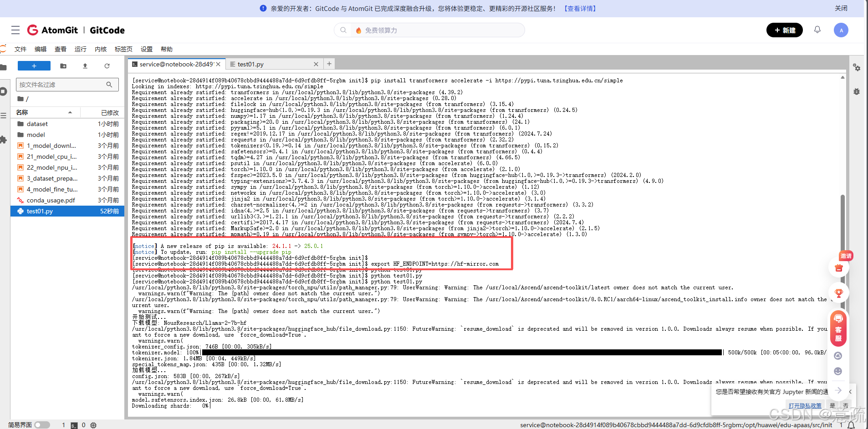Select the 1_model_downl... notebook file
The width and height of the screenshot is (868, 429).
pyautogui.click(x=67, y=146)
